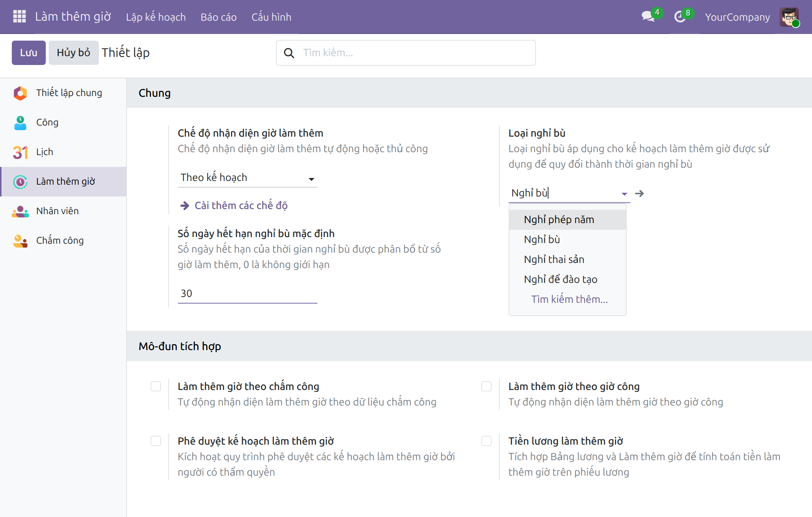Open the activities clock icon
Viewport: 812px width, 517px height.
680,17
